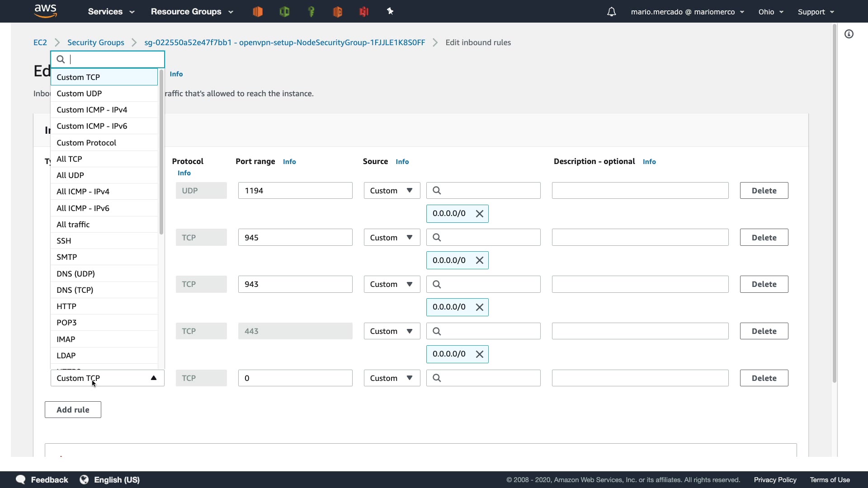Go to the AWS logo home
The height and width of the screenshot is (488, 868).
pyautogui.click(x=46, y=11)
